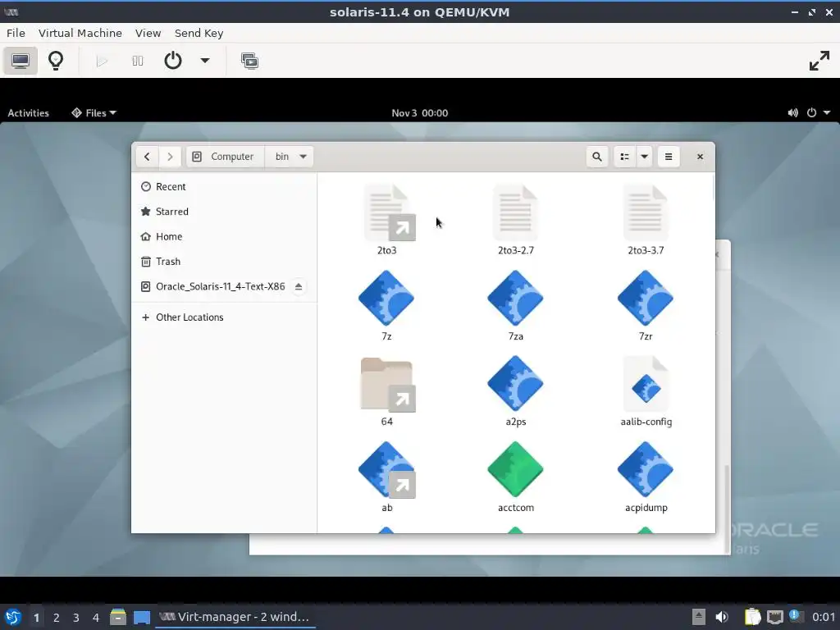Go forward in Files
The image size is (840, 630).
tap(170, 157)
